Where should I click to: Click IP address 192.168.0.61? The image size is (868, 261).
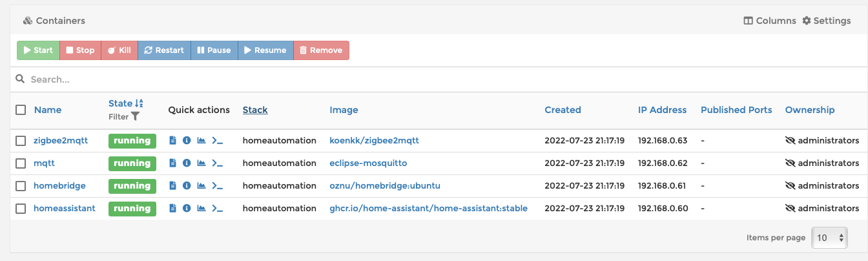662,185
